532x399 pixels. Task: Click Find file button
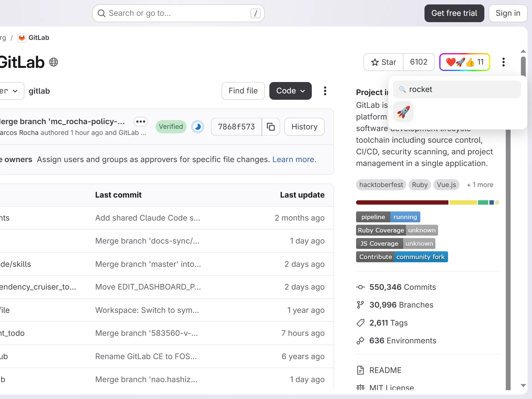coord(243,91)
